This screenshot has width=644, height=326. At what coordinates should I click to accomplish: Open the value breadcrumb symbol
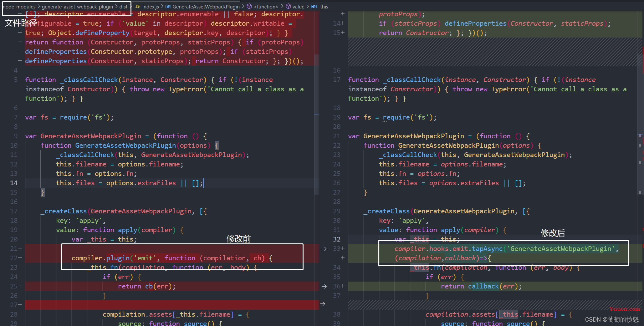[298, 7]
